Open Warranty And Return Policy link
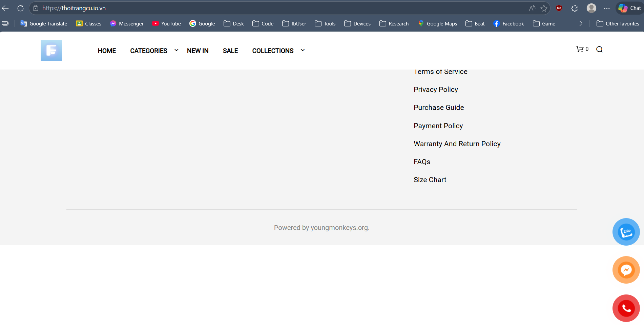Screen dimensions: 644x325 457,144
